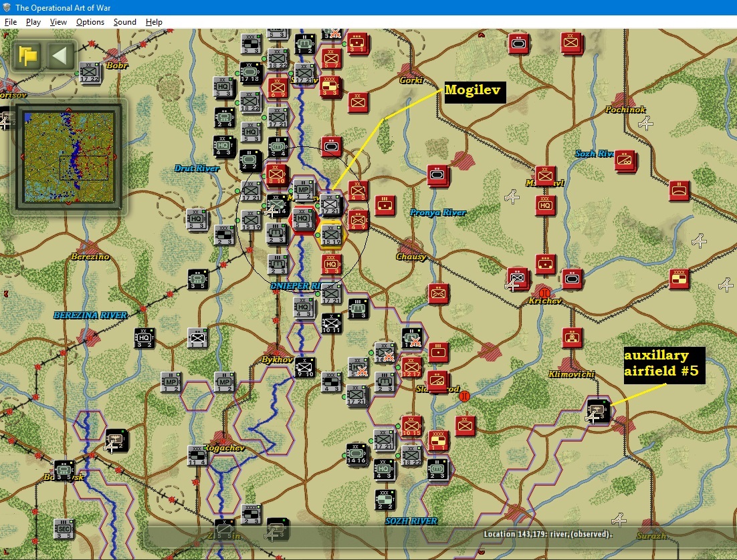737x560 pixels.
Task: Click the Gorki town label
Action: (411, 80)
